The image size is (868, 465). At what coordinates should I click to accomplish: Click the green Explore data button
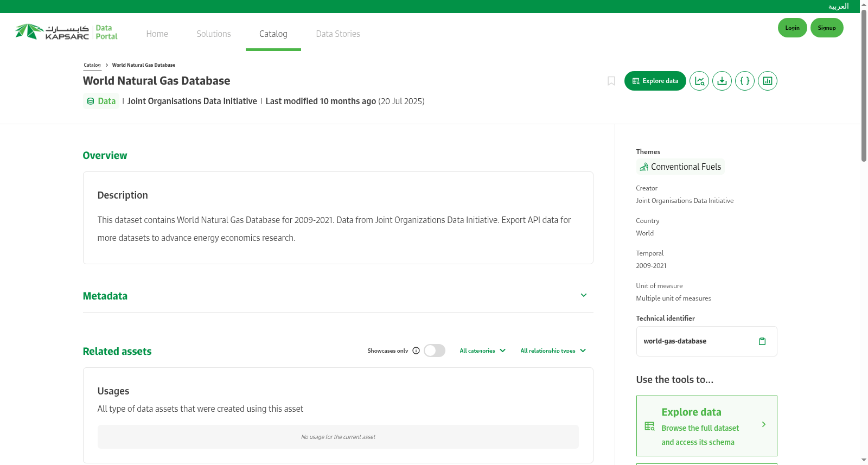coord(655,81)
